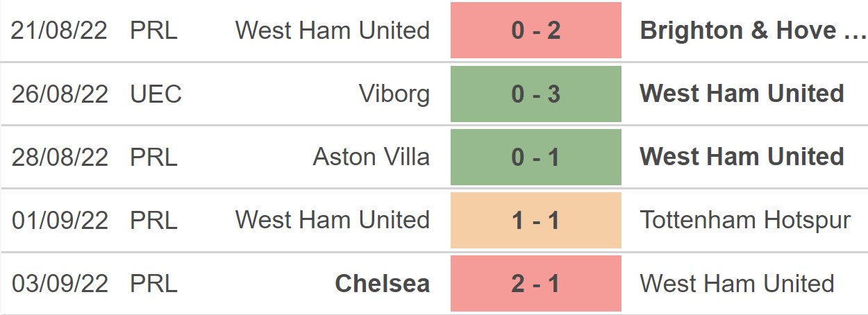868x315 pixels.
Task: Click the 01/09/22 match date
Action: pyautogui.click(x=60, y=220)
